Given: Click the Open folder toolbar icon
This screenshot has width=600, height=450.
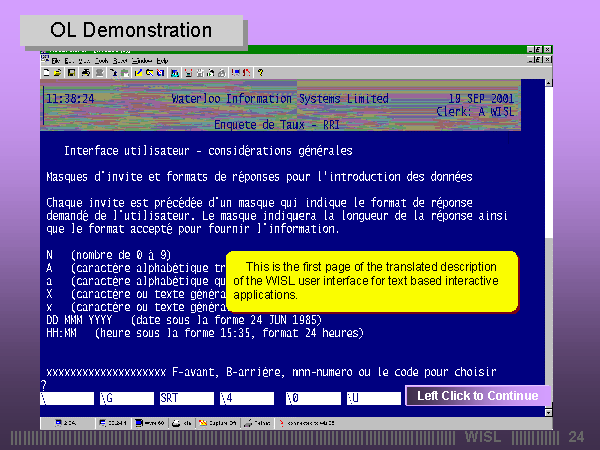Looking at the screenshot, I should [58, 73].
